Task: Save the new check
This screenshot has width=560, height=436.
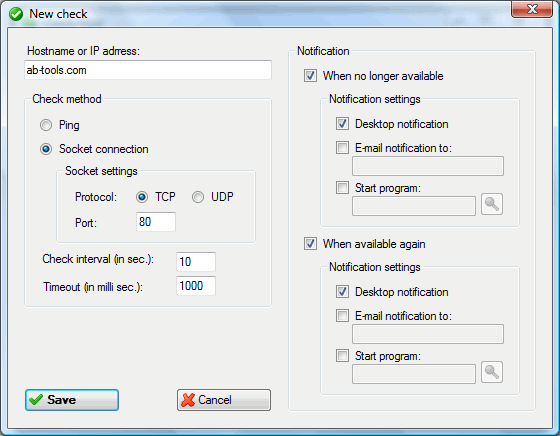Action: point(72,400)
